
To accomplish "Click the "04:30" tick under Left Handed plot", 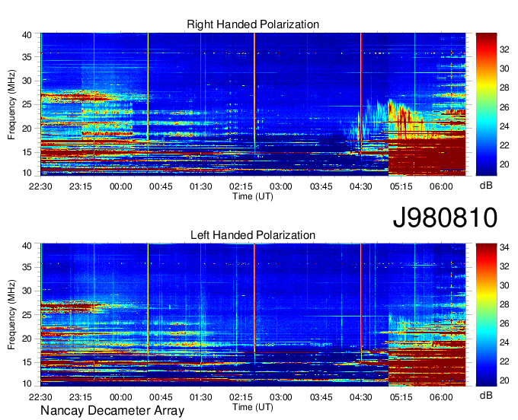I will [361, 397].
